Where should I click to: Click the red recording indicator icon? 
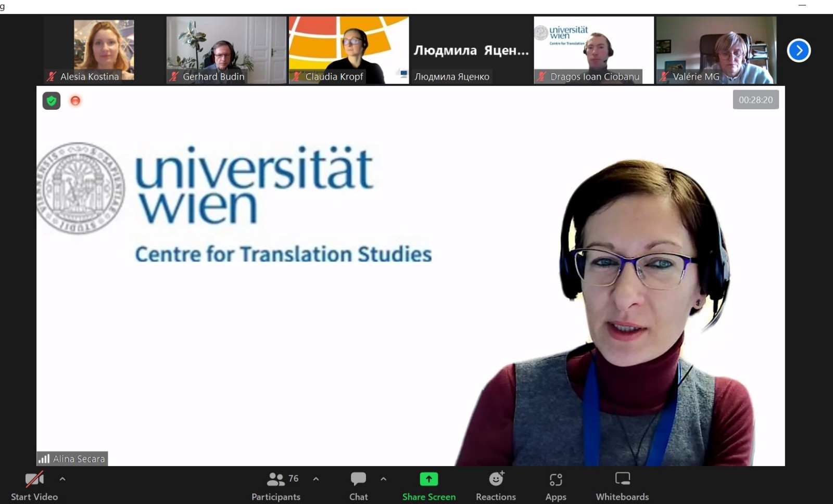point(75,101)
